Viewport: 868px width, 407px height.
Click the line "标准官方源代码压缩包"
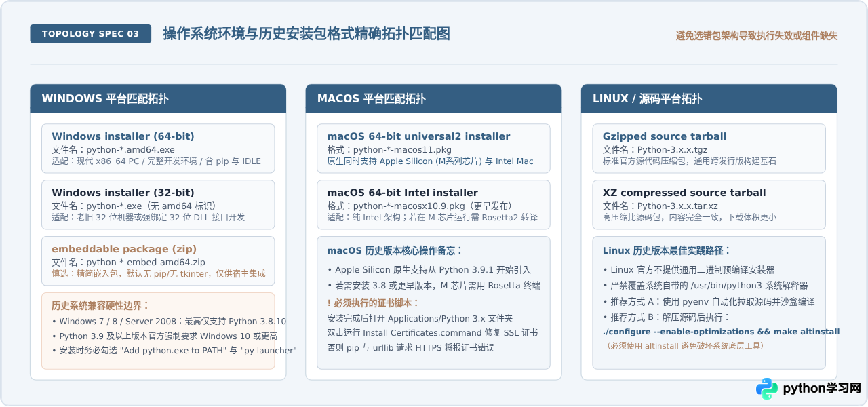pos(690,161)
